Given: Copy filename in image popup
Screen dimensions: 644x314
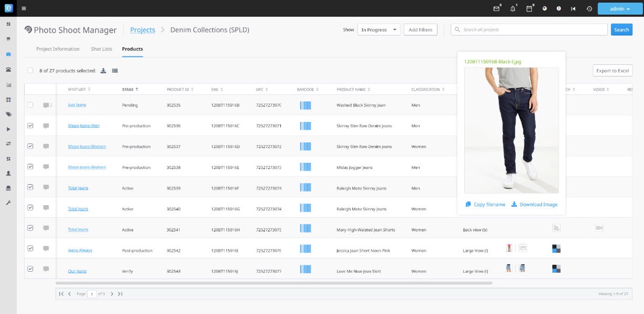Looking at the screenshot, I should click(x=485, y=204).
